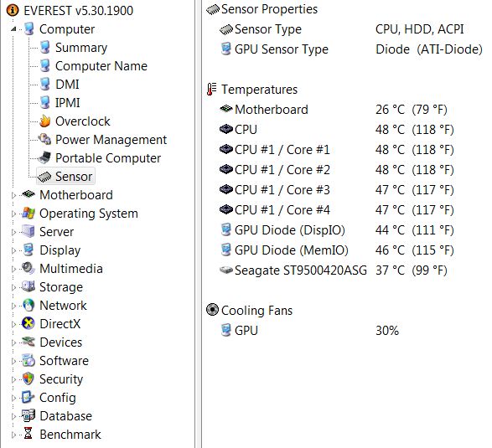Select the CPU #1 / Core #1 row
492x448 pixels.
337,150
